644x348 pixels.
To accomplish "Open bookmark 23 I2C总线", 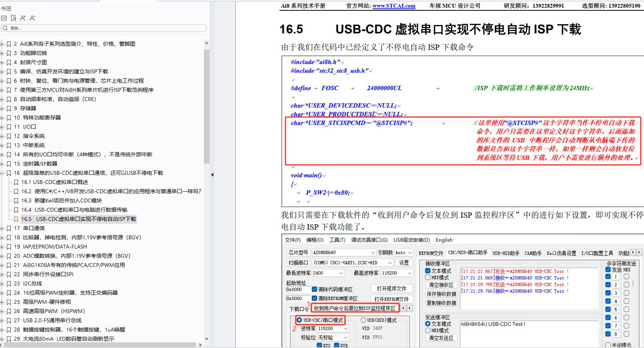I will coord(28,283).
